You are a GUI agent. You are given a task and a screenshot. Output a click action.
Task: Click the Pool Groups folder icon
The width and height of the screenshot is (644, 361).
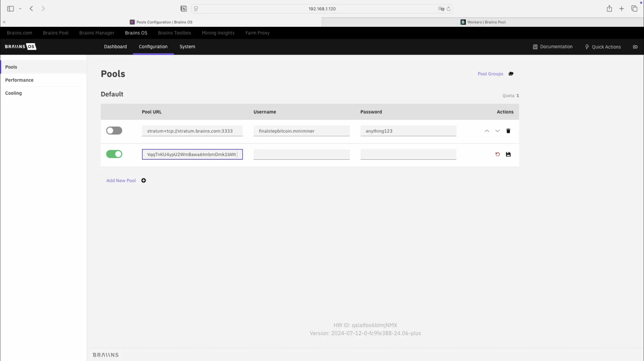coord(511,74)
